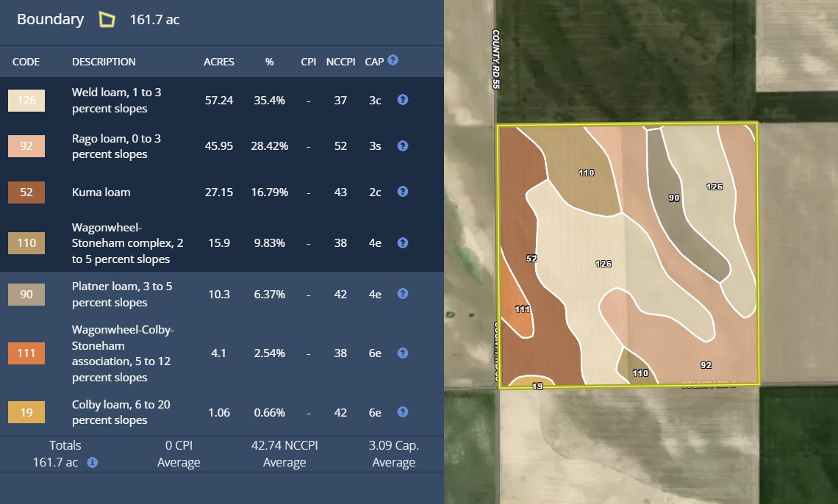Click soil zone label 90 on map
Viewport: 838px width, 504px height.
pos(673,198)
